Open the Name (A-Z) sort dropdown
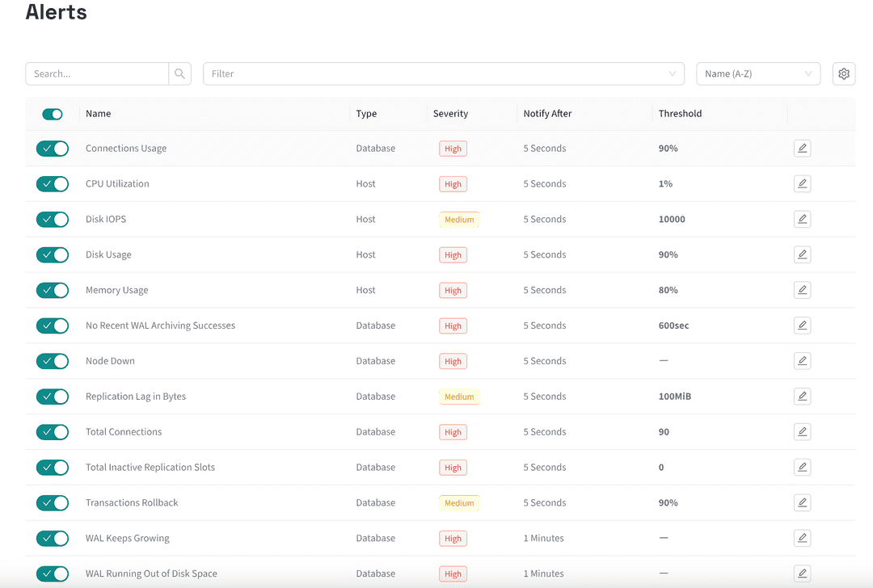The width and height of the screenshot is (873, 588). [757, 73]
